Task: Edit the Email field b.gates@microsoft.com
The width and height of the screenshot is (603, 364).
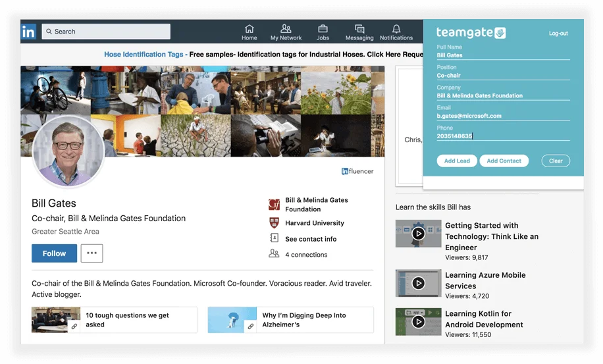Action: 503,116
